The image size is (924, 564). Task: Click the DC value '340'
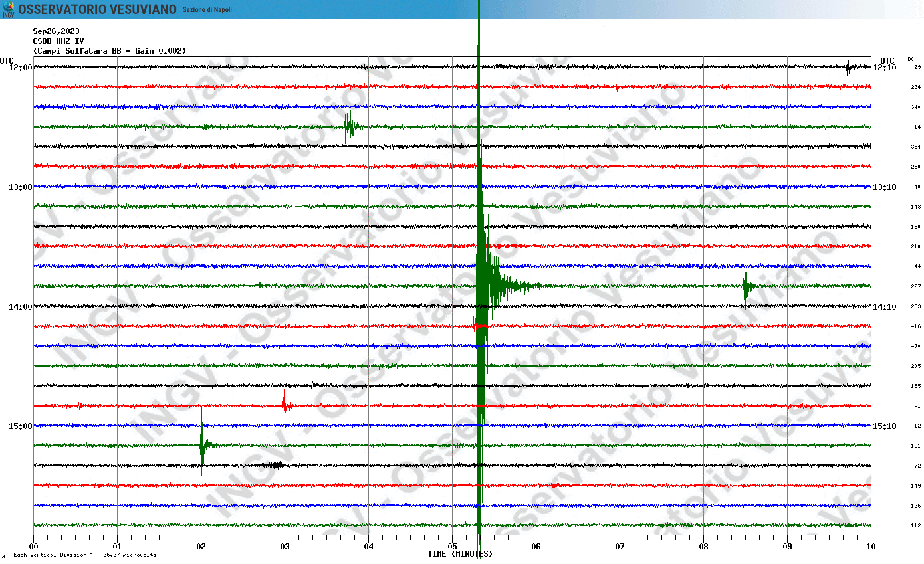coord(915,107)
